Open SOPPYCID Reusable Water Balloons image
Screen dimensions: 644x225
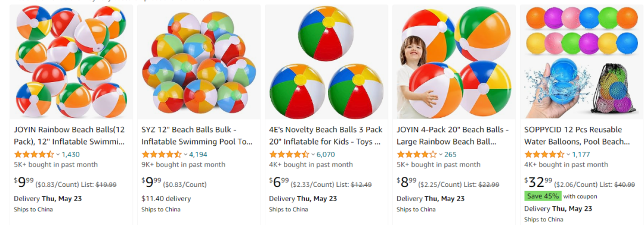click(581, 62)
